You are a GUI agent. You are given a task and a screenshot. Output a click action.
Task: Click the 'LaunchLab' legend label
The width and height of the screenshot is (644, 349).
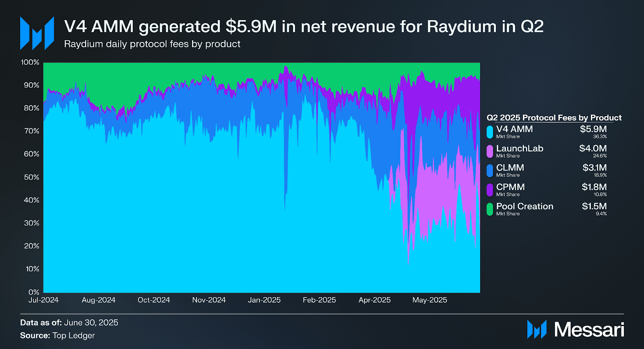[x=520, y=148]
